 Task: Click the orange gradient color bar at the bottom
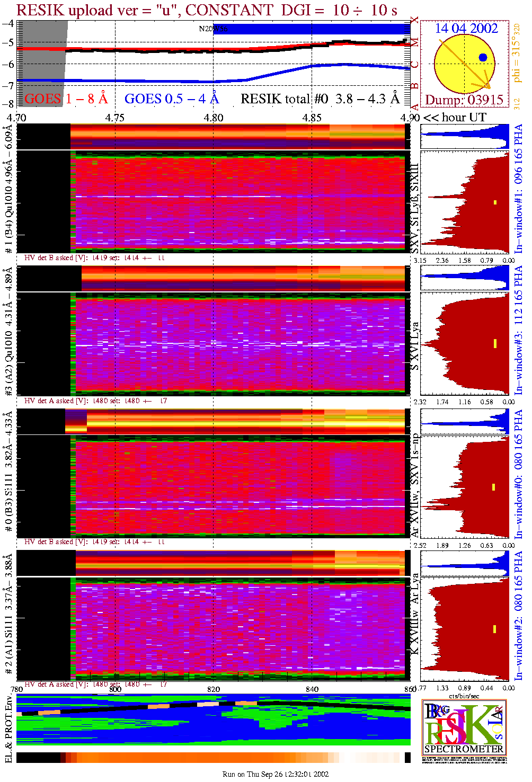(x=212, y=757)
